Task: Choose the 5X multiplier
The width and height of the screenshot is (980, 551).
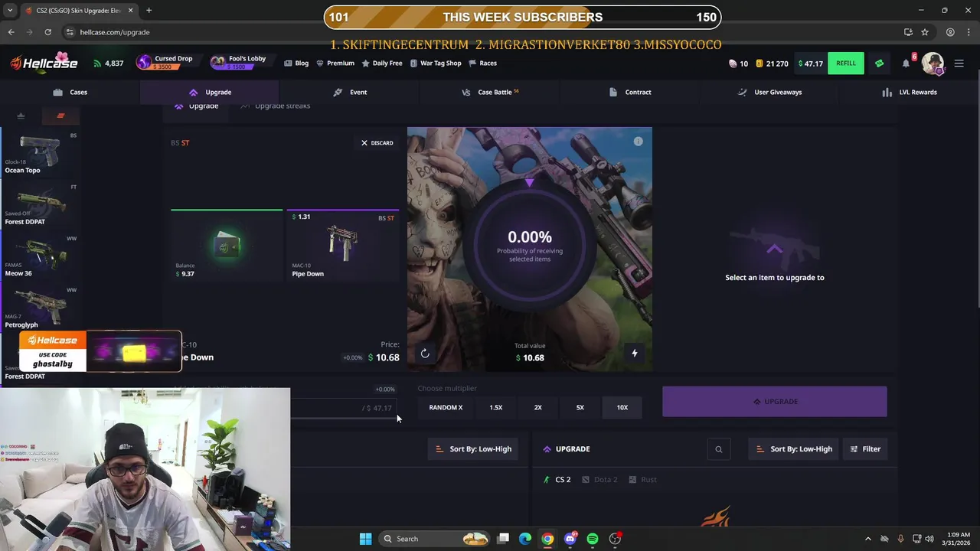Action: point(580,407)
